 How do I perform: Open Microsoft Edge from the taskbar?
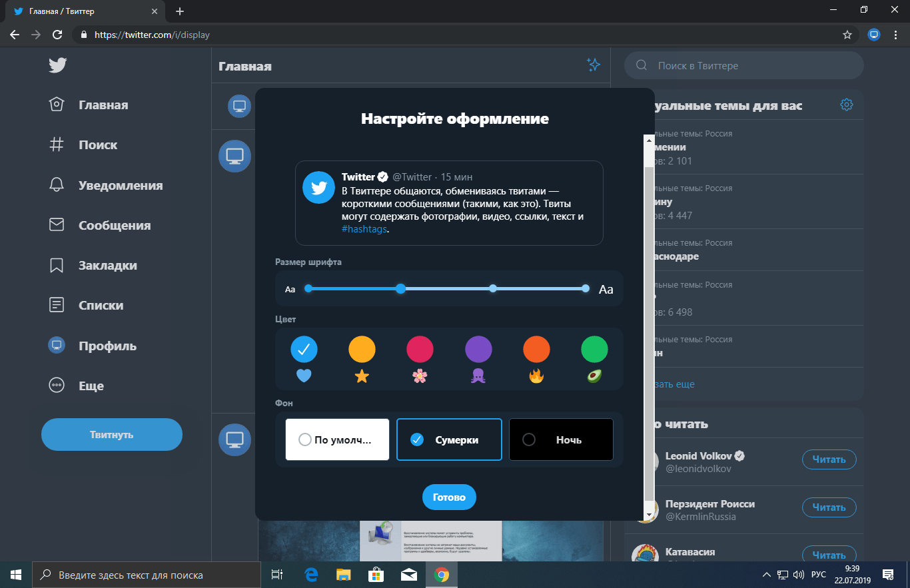310,575
